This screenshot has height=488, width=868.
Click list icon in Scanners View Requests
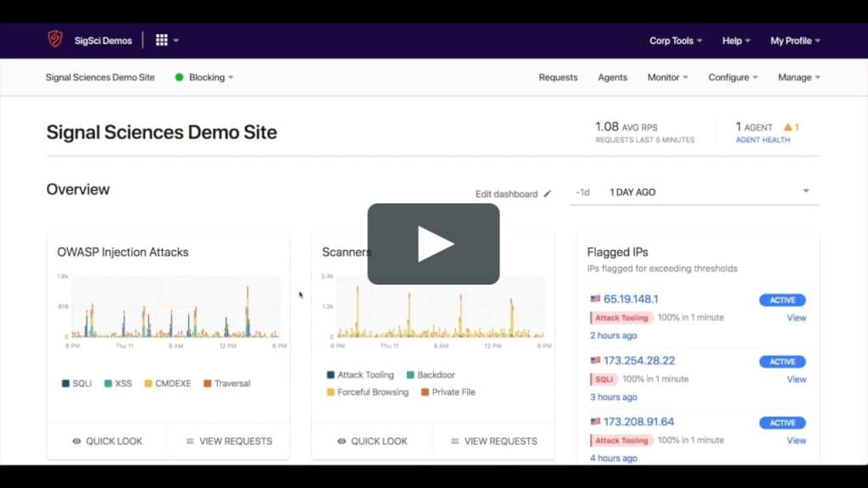point(455,441)
